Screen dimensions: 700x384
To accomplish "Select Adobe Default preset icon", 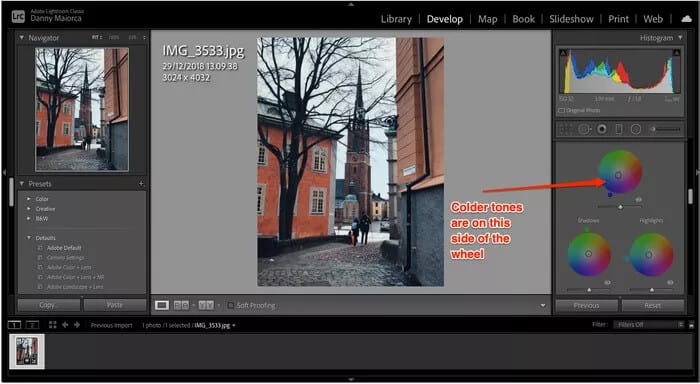I will (x=40, y=248).
